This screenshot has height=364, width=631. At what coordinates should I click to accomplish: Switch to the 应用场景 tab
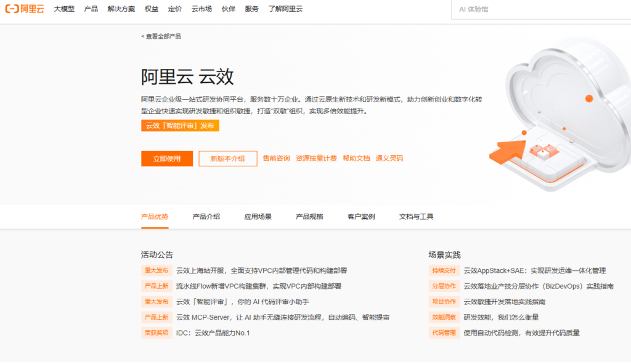pos(258,216)
